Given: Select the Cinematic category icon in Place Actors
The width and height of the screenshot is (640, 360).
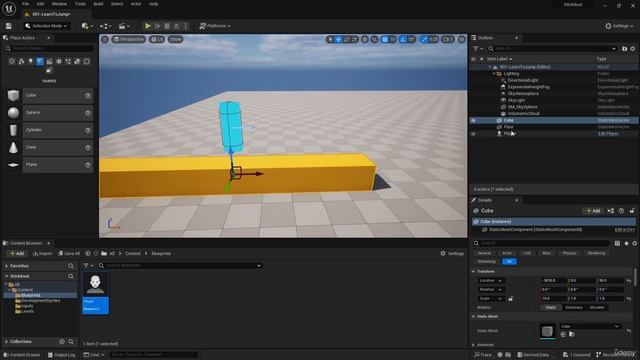Looking at the screenshot, I should [49, 61].
